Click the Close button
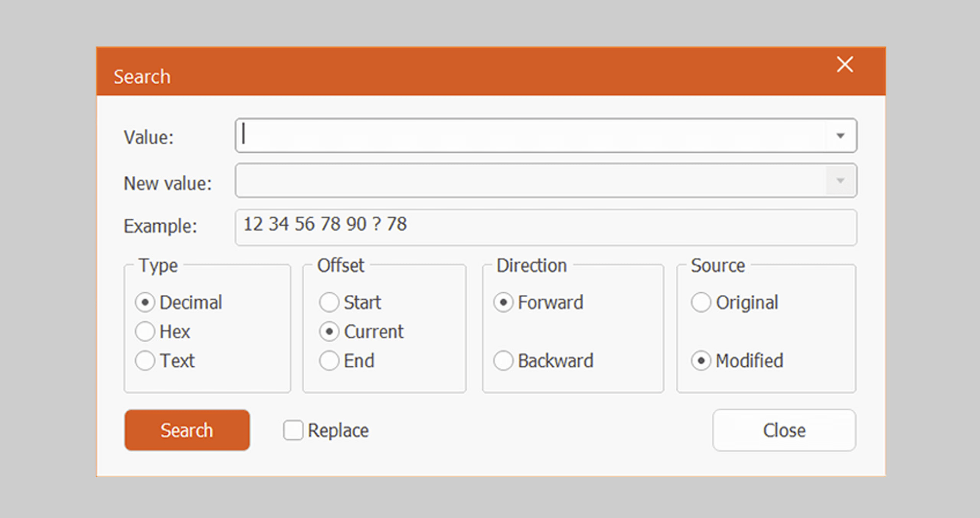The image size is (980, 518). 784,430
